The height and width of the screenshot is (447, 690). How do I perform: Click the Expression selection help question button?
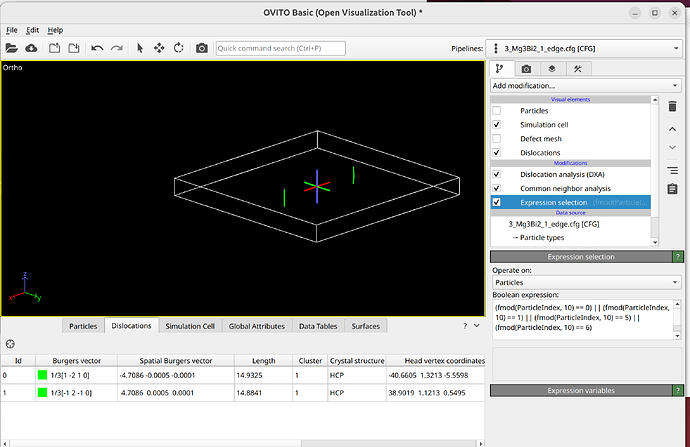678,257
